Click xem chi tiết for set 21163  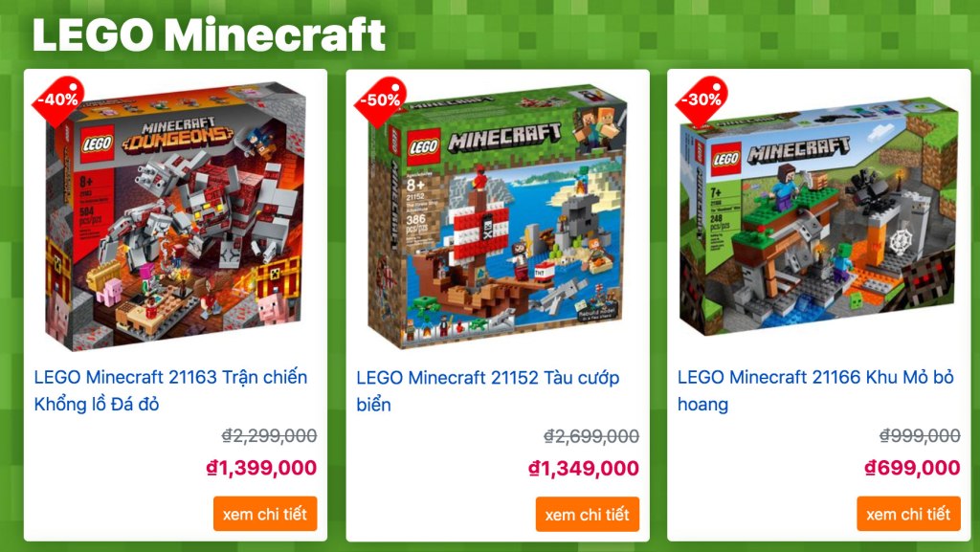point(265,514)
